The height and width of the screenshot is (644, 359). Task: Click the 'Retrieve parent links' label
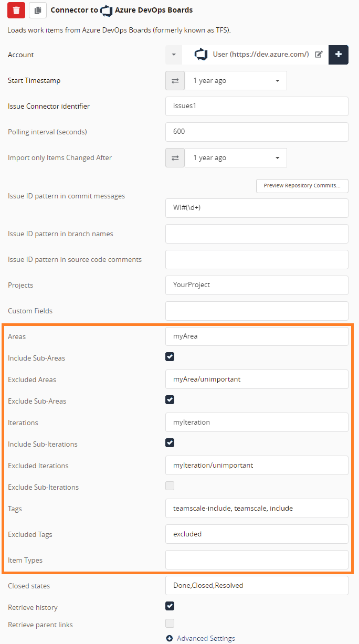click(x=40, y=625)
